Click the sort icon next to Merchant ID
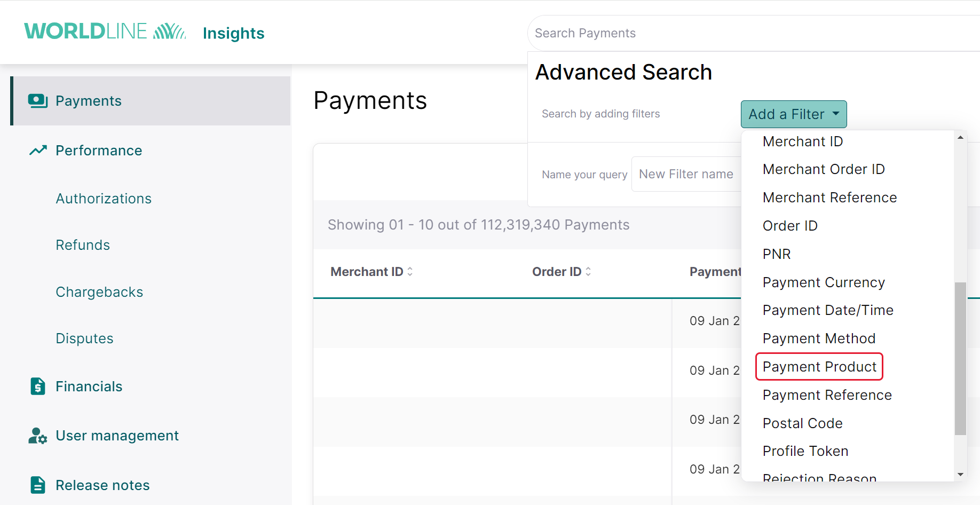980x505 pixels. tap(409, 271)
